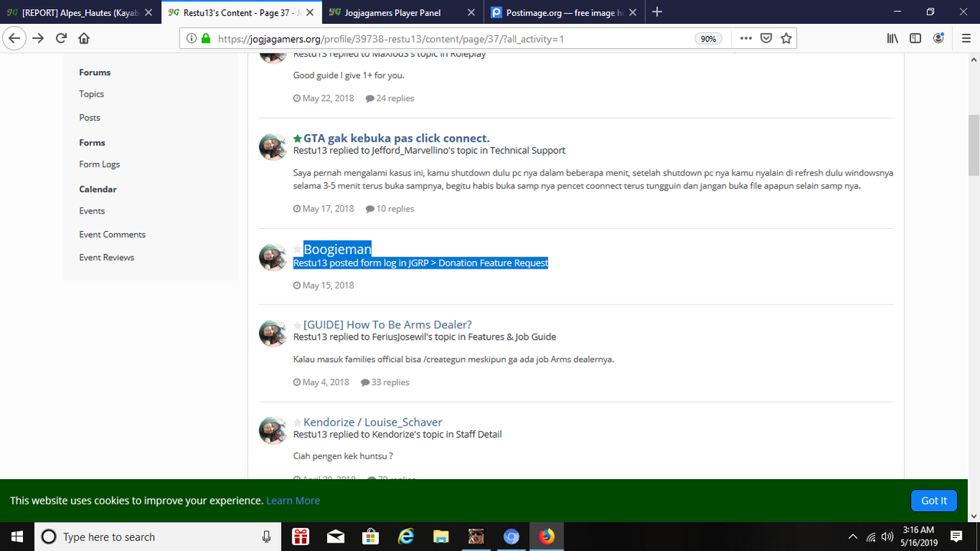Open the Library bookmarks and history icon
980x551 pixels.
click(x=893, y=38)
